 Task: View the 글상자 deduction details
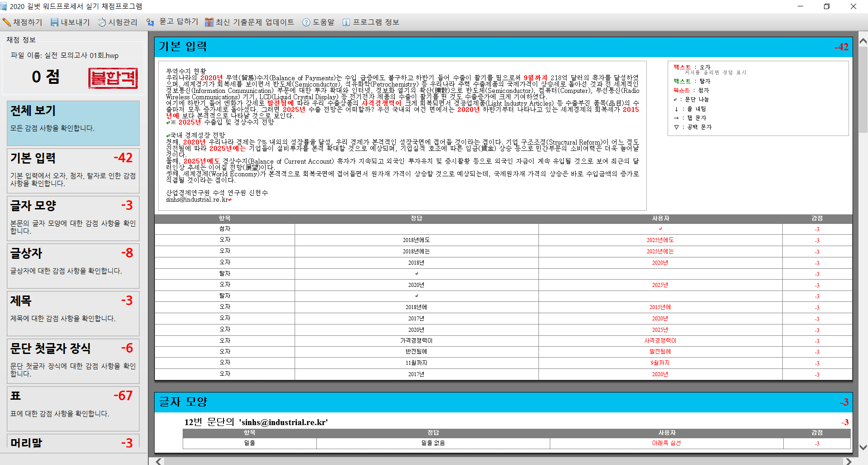coord(73,266)
